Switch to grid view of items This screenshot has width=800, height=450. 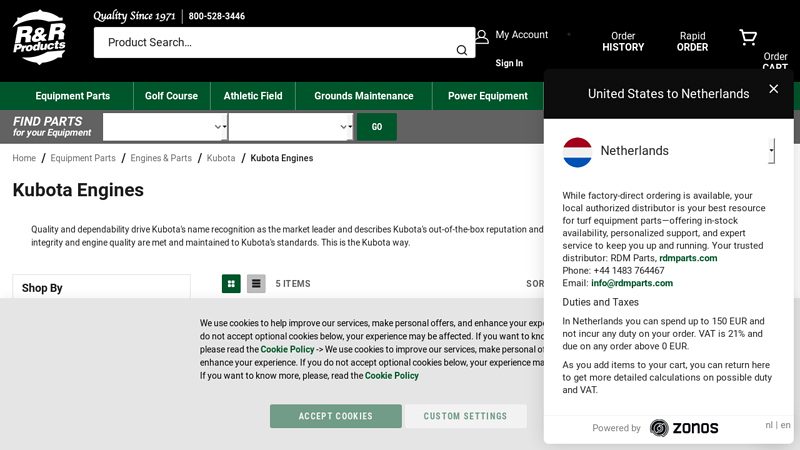point(231,284)
